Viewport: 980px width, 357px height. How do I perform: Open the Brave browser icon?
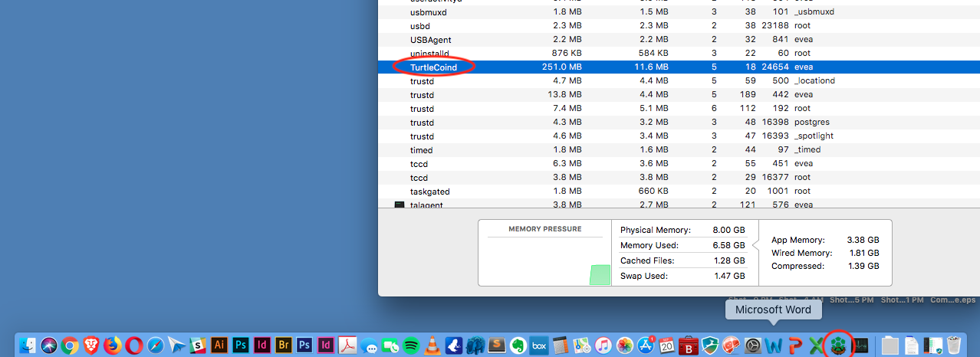(91, 345)
